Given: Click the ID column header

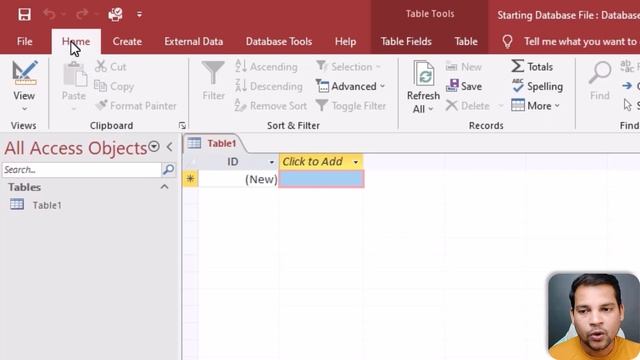Looking at the screenshot, I should tap(232, 162).
